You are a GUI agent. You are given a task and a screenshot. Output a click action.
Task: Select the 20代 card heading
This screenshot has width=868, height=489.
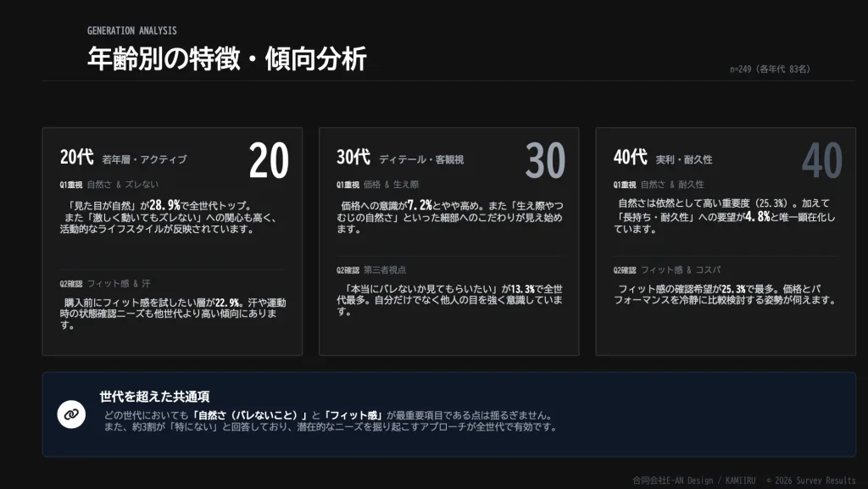[77, 158]
